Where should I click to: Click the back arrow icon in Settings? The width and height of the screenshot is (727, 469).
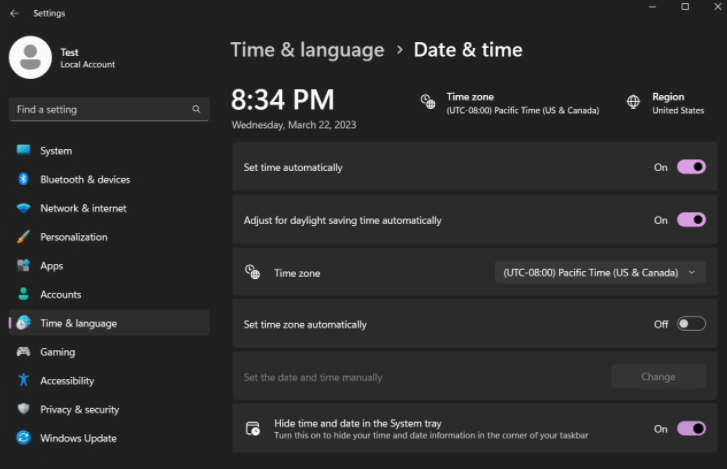(14, 13)
